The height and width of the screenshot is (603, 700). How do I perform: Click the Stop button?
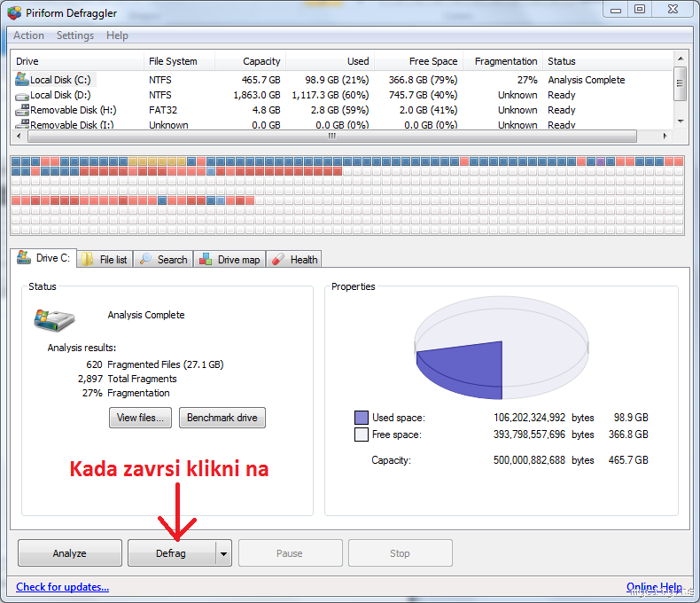(x=400, y=553)
